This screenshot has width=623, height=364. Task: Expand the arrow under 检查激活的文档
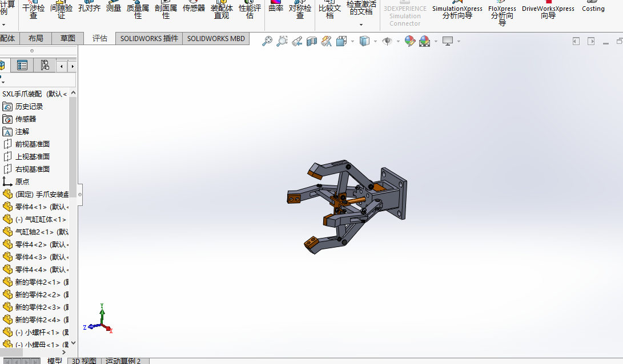(361, 25)
